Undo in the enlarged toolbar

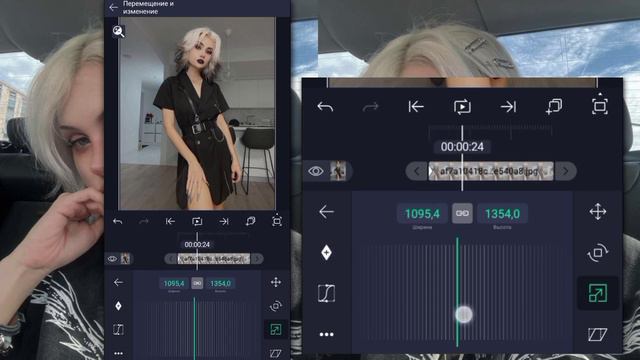click(325, 107)
